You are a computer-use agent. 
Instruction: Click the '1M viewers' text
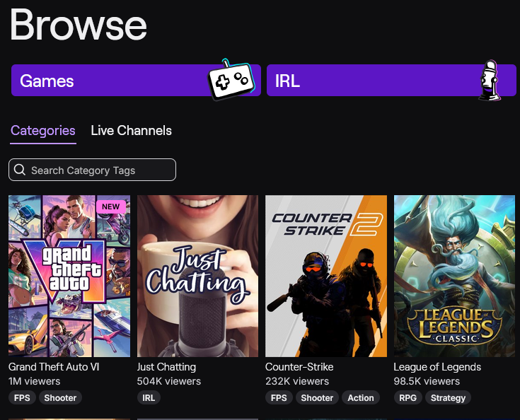34,381
